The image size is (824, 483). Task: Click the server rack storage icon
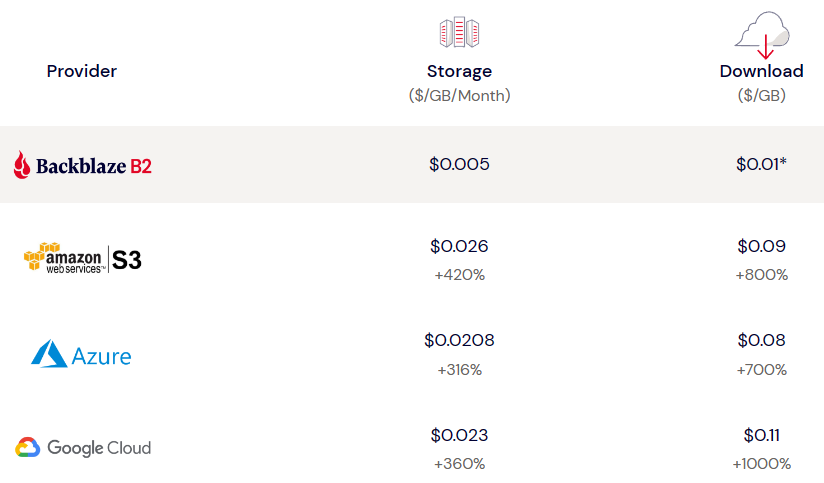pyautogui.click(x=459, y=33)
